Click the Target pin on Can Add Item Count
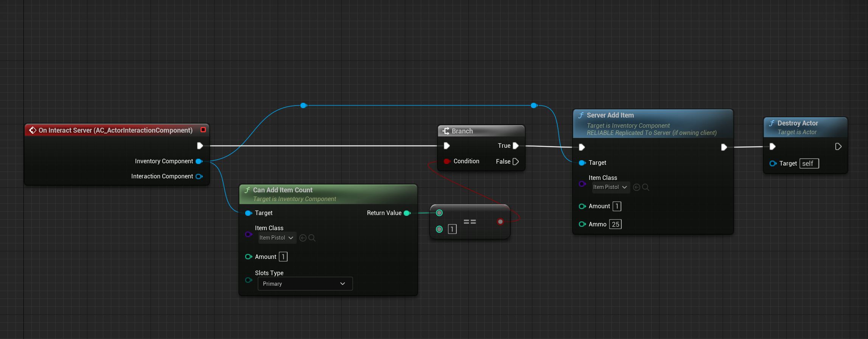The height and width of the screenshot is (339, 868). pos(249,213)
